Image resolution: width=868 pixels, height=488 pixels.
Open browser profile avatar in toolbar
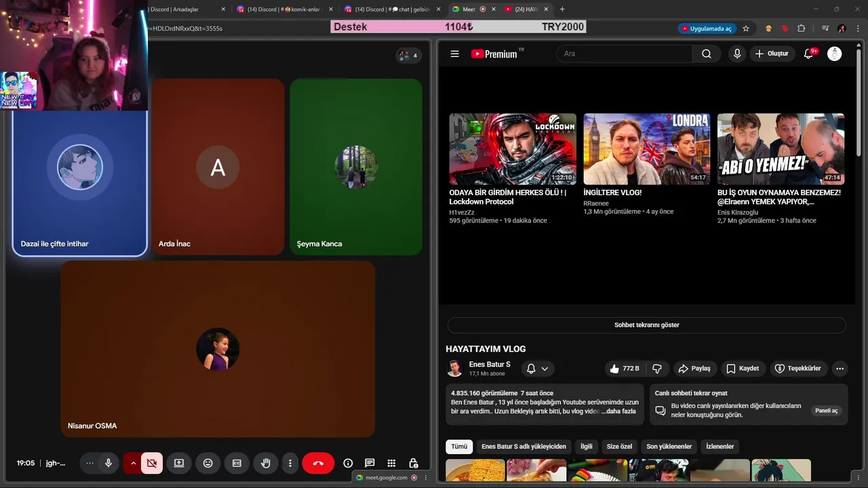pos(842,28)
